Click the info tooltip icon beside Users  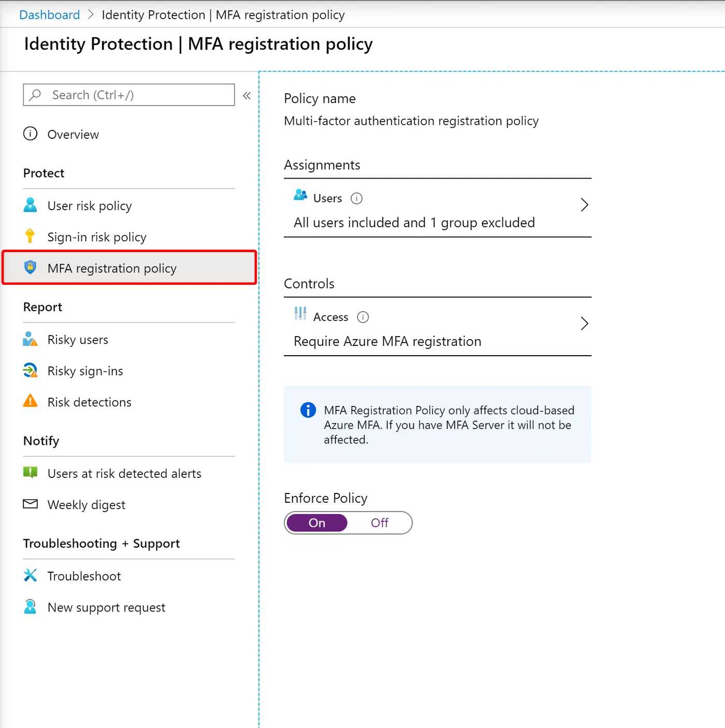(357, 198)
